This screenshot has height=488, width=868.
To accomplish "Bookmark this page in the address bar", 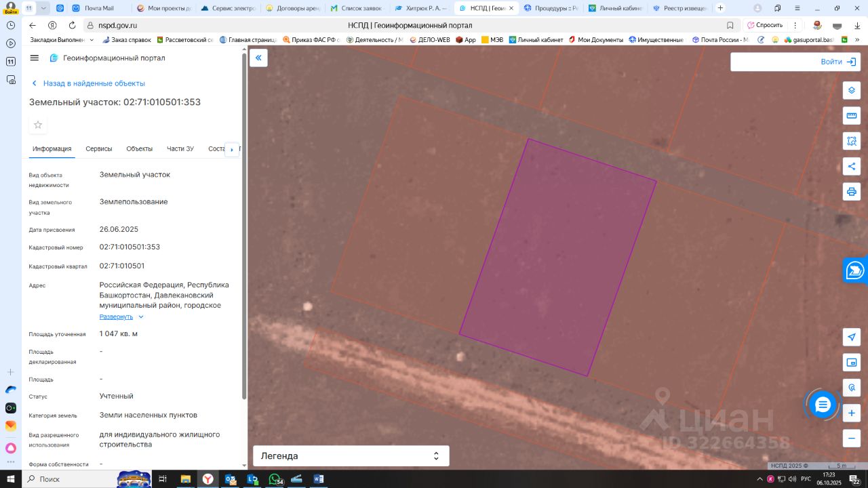I will coord(730,25).
